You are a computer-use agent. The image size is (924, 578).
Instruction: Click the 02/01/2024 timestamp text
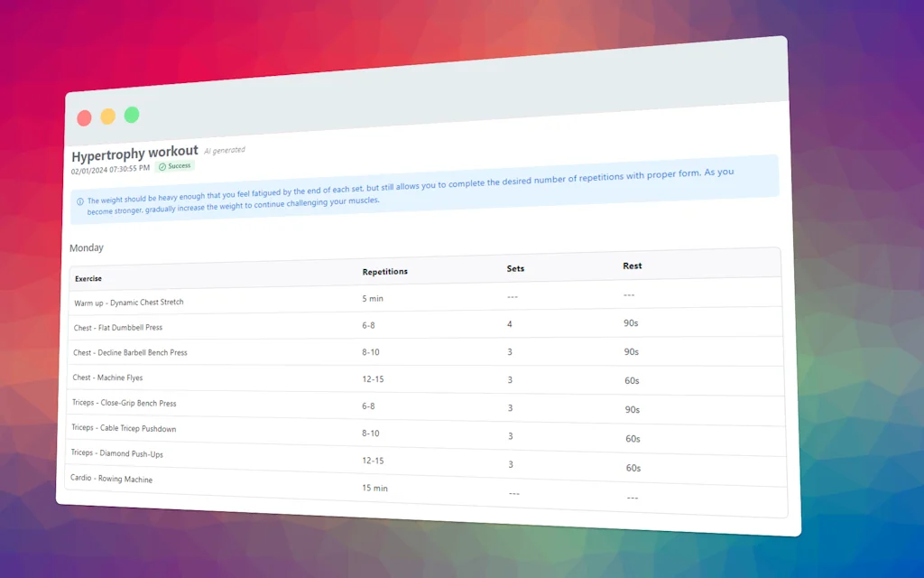pos(111,169)
